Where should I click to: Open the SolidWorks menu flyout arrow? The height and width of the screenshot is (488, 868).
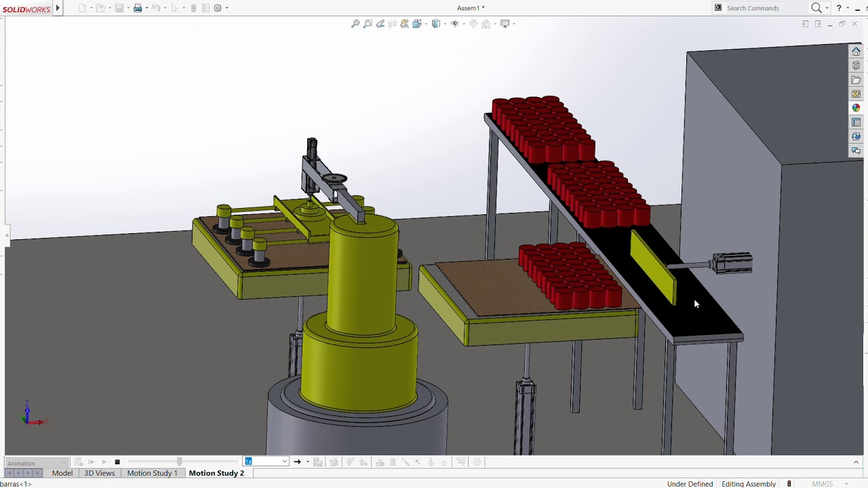(x=58, y=8)
